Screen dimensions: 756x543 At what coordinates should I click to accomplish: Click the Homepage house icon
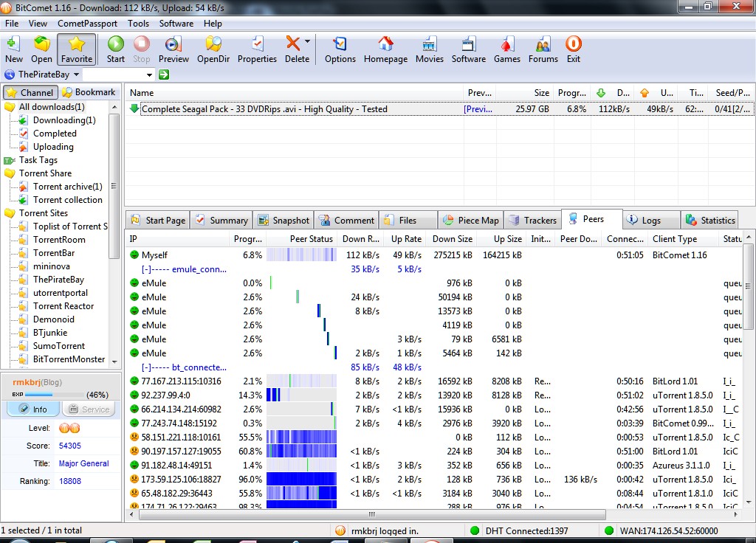click(385, 49)
